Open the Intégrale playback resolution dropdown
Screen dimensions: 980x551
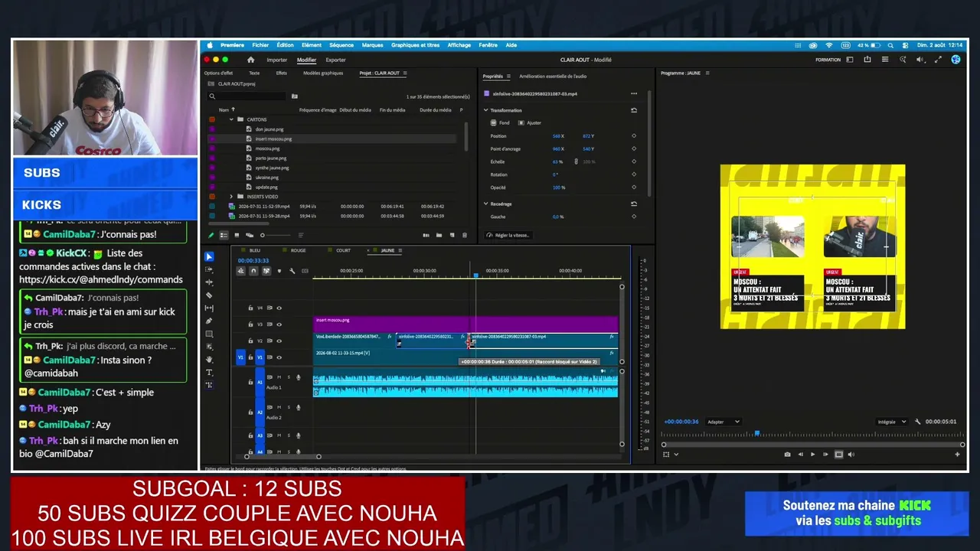click(892, 422)
